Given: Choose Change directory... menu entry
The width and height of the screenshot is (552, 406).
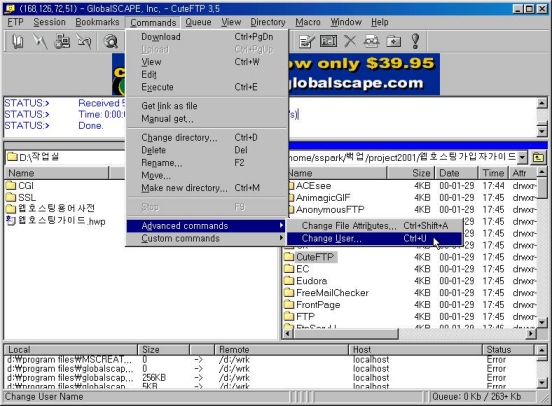Looking at the screenshot, I should point(206,137).
